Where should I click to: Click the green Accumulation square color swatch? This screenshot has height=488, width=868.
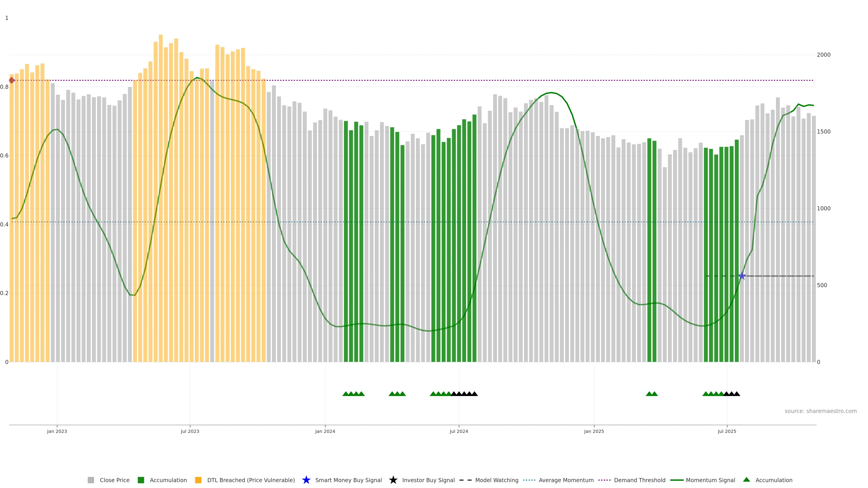pos(141,480)
